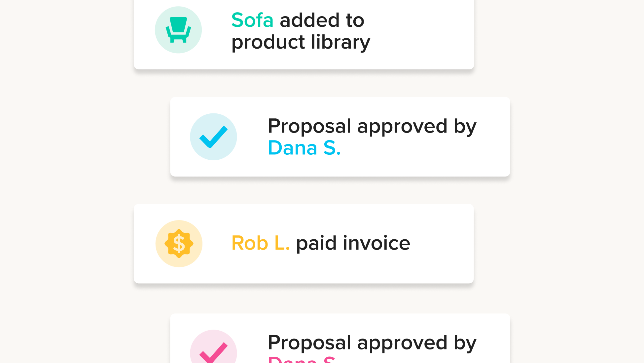Open the Sofa added notification card
Image resolution: width=644 pixels, height=363 pixels.
(304, 34)
